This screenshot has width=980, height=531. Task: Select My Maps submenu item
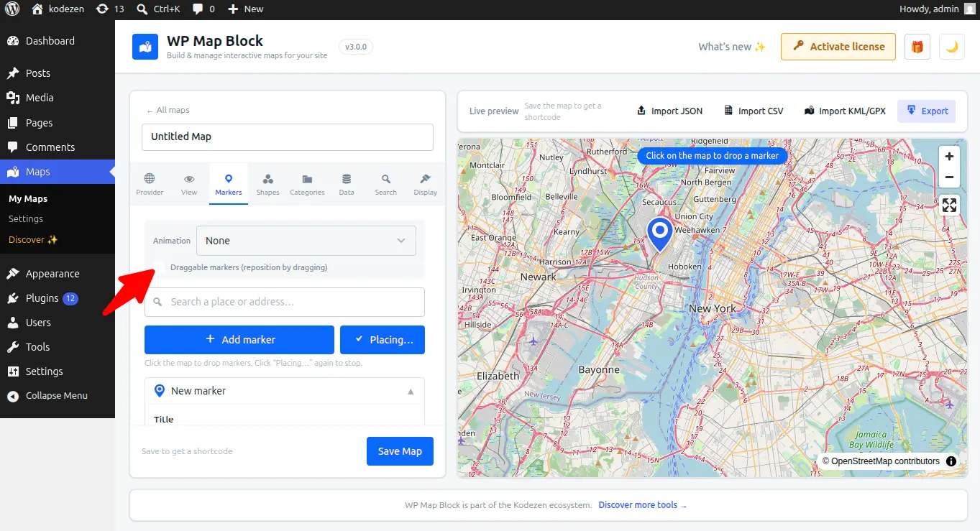click(28, 199)
